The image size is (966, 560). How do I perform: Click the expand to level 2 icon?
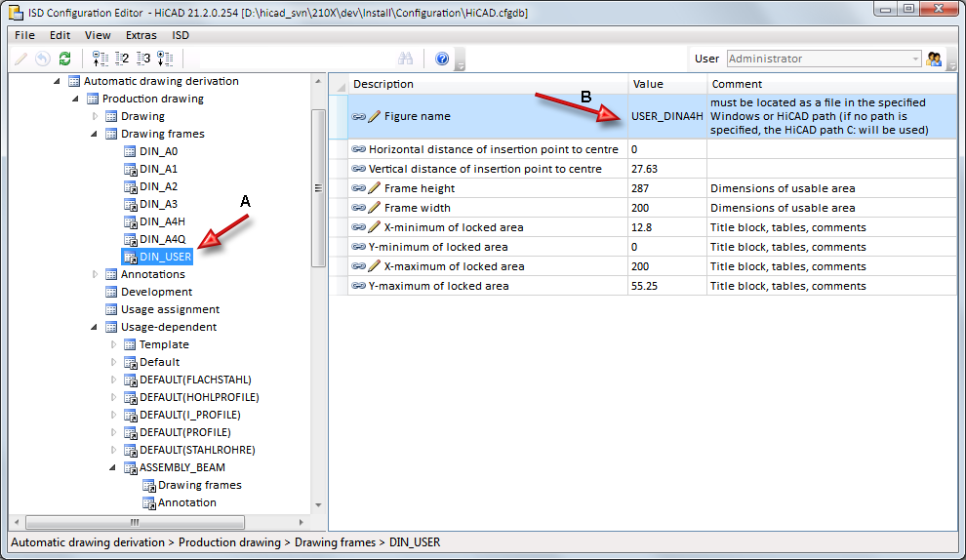pos(122,59)
